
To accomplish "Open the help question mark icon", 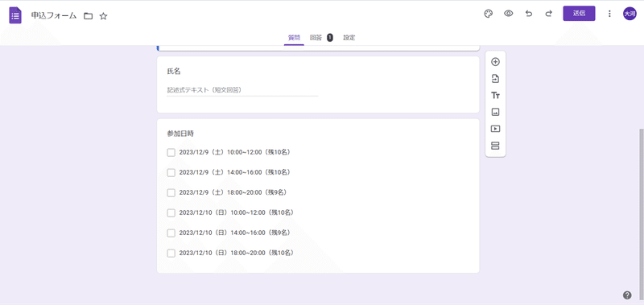I will (627, 295).
